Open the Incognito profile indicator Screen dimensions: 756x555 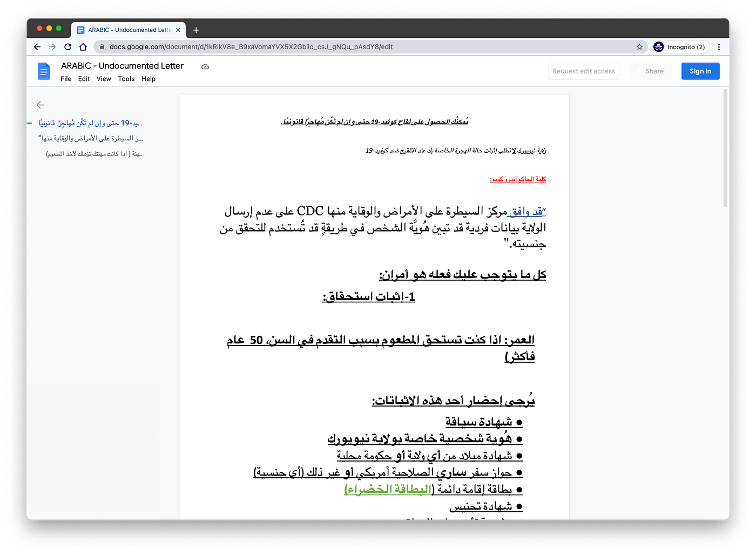(680, 47)
